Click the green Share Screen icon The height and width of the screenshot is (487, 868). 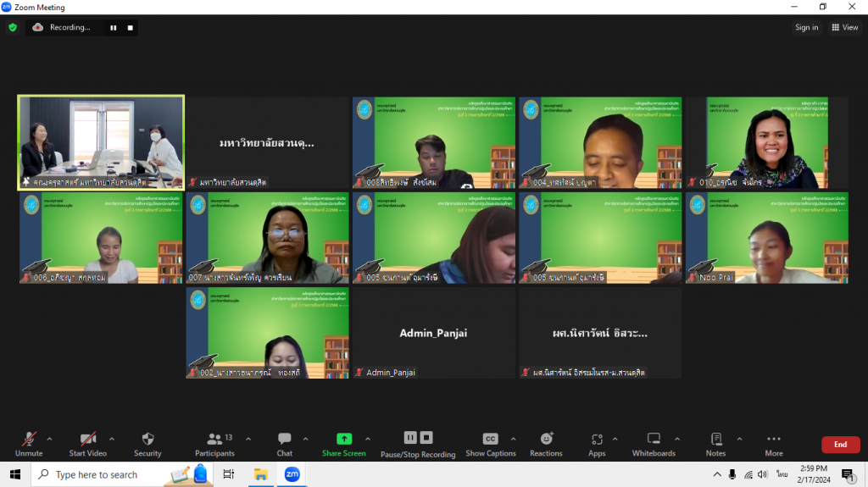pos(344,439)
